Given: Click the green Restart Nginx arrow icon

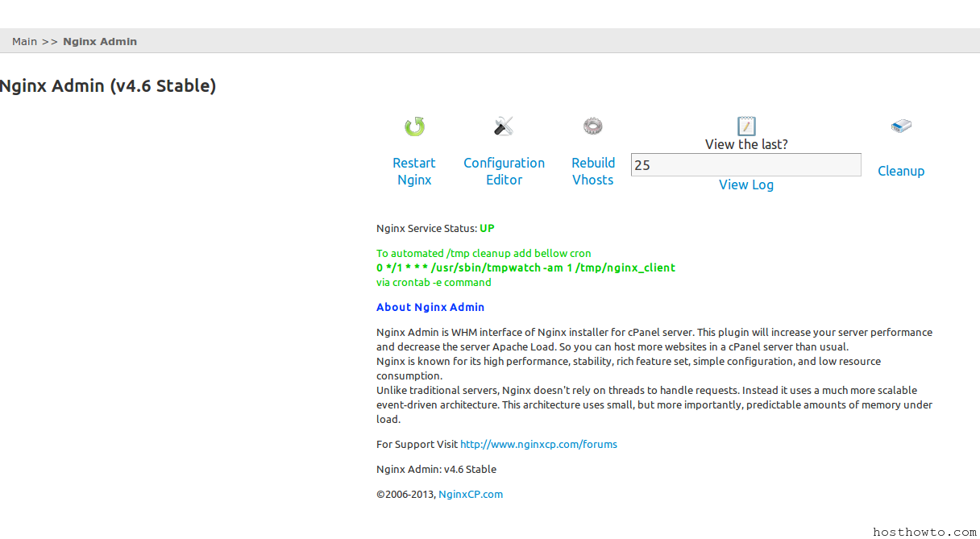Looking at the screenshot, I should (414, 126).
